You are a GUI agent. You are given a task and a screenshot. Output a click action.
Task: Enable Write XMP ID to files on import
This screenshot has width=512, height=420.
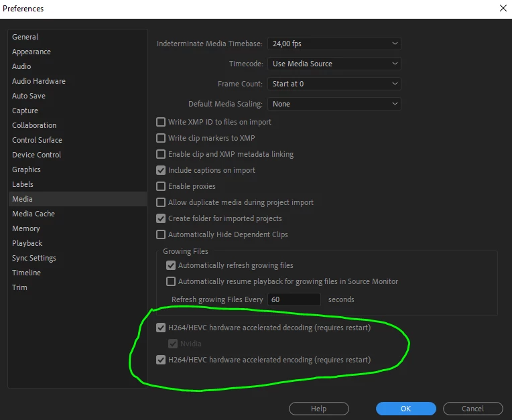tap(161, 122)
